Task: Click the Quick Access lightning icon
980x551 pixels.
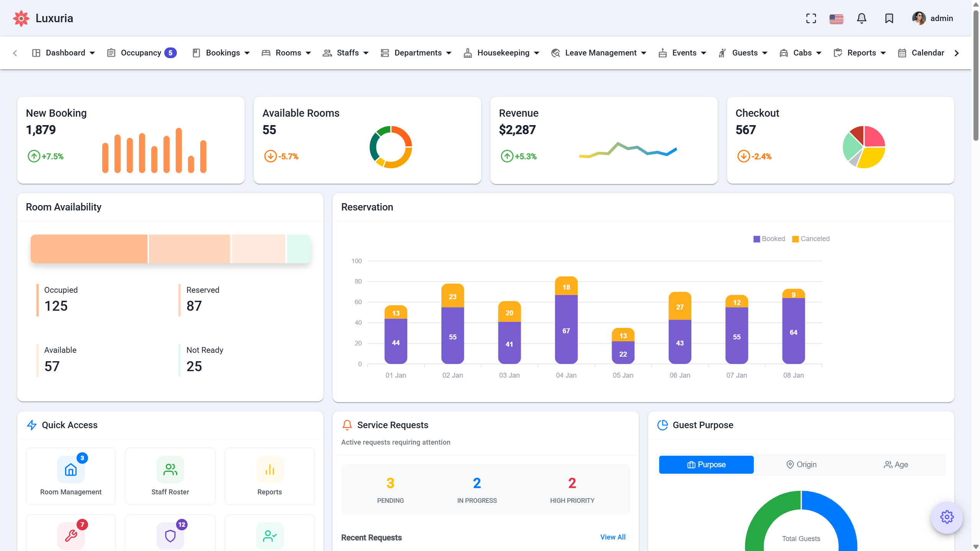Action: [x=32, y=425]
